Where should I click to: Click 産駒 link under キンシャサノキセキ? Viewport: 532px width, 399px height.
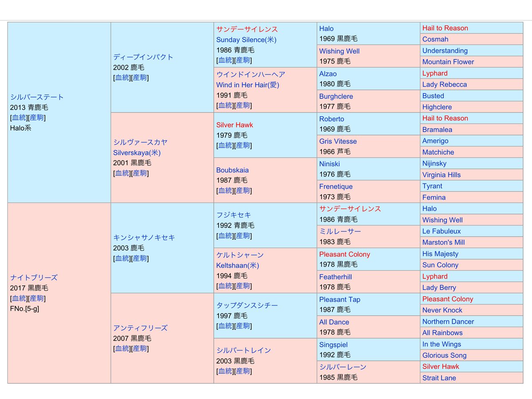(140, 258)
